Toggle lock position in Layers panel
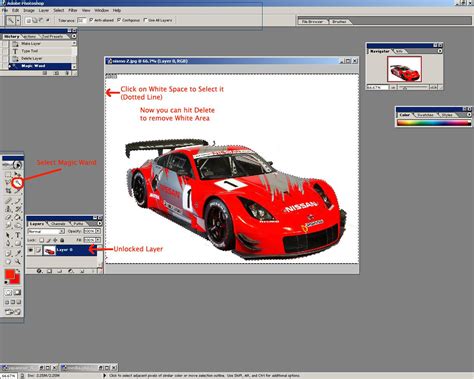The height and width of the screenshot is (379, 474). click(x=55, y=240)
